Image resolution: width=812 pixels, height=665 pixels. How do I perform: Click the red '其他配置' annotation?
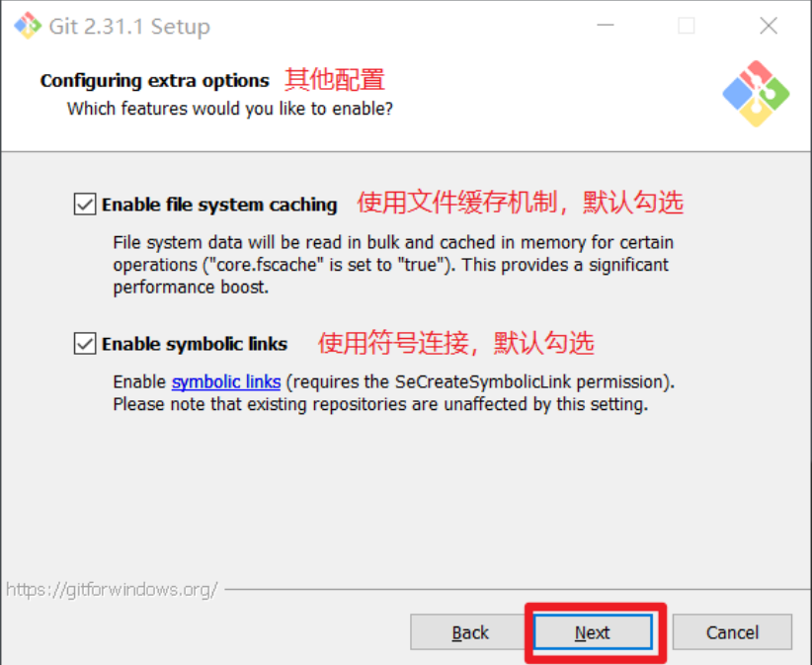tap(335, 80)
